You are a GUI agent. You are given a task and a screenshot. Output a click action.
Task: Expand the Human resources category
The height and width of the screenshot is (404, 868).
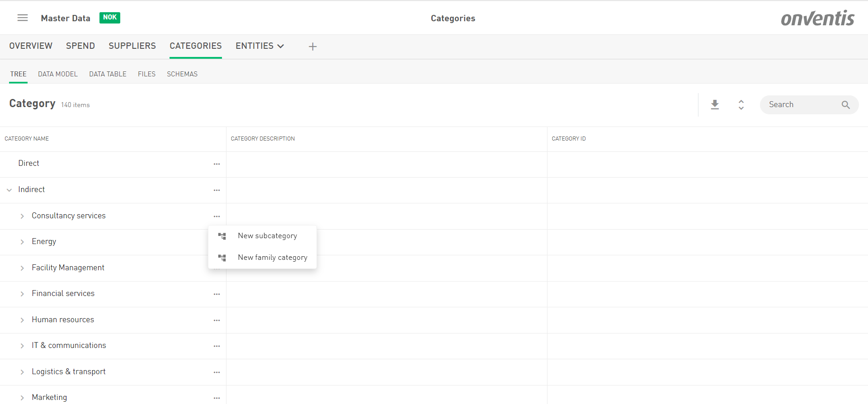22,320
